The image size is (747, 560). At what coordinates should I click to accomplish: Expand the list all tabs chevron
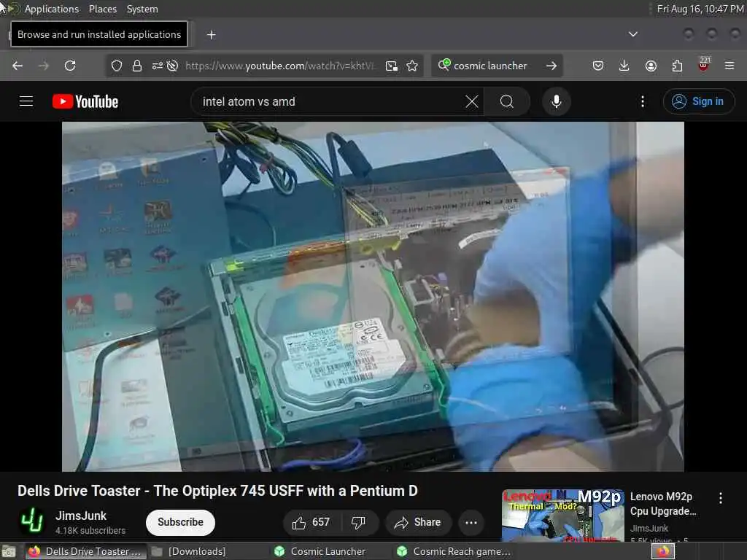click(x=632, y=34)
